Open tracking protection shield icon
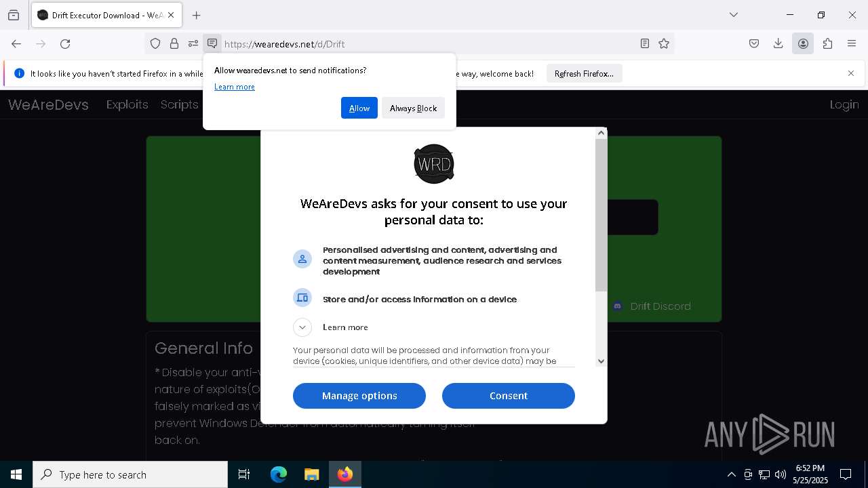 [155, 44]
